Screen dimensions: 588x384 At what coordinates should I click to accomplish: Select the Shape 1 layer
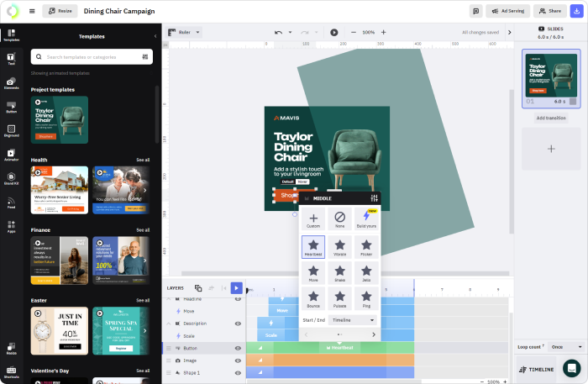(204, 373)
